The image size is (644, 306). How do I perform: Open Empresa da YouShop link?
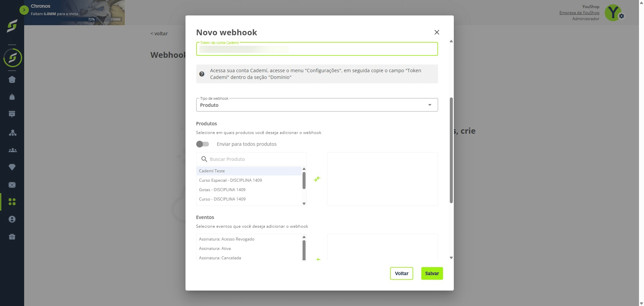579,13
